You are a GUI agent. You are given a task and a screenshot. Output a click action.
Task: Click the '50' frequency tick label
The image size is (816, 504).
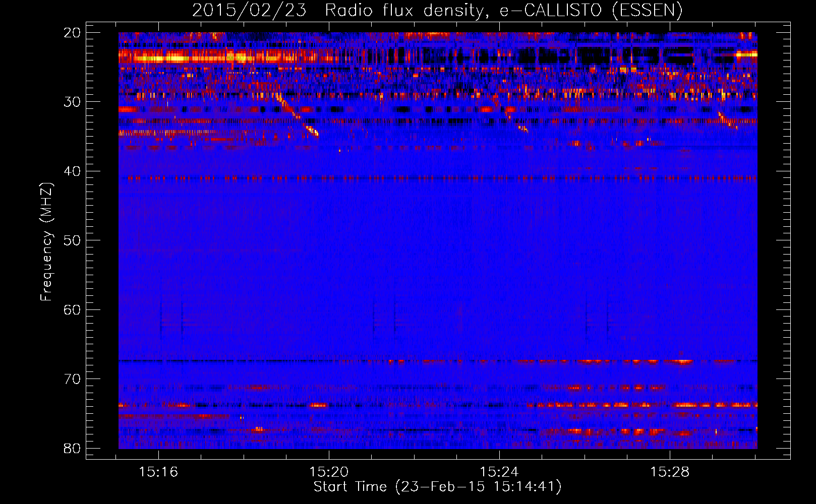coord(72,240)
